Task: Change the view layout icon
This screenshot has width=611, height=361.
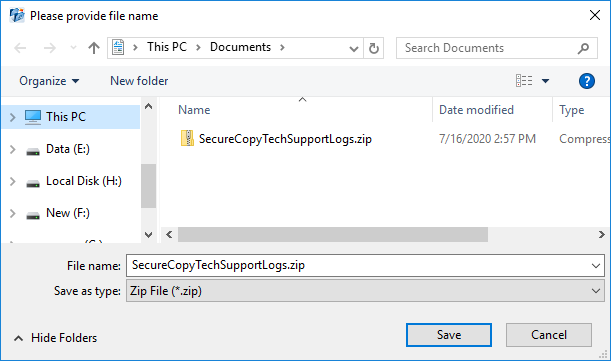Action: pos(524,81)
